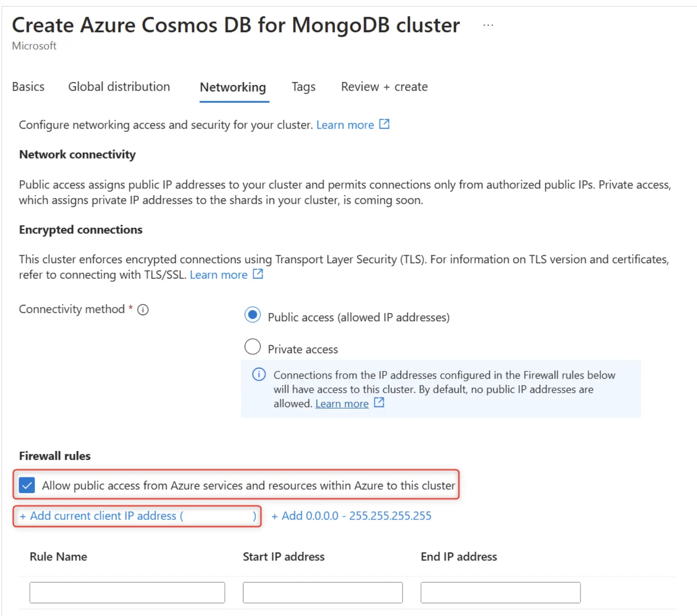The width and height of the screenshot is (697, 616).
Task: Click the Start IP address text box
Action: [323, 592]
